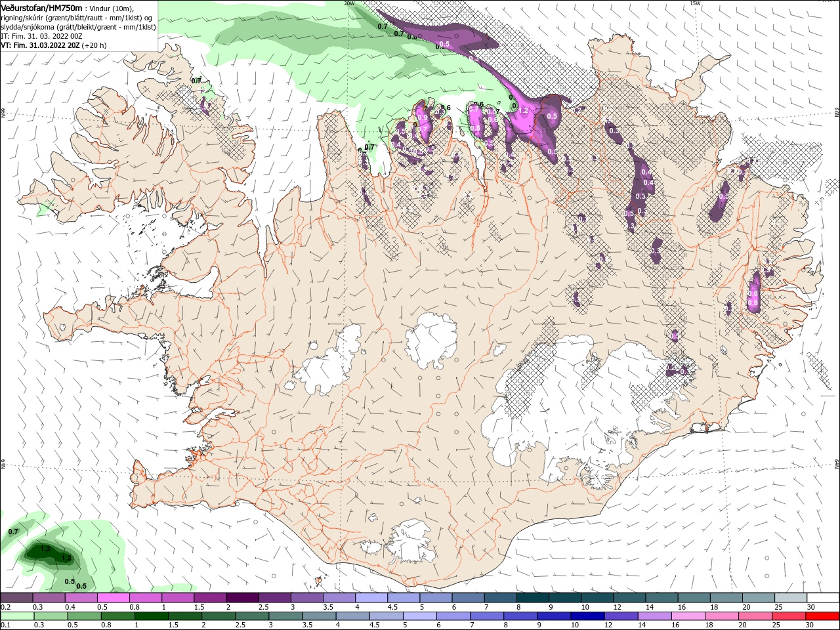Click the white swatch labeled 30 in upper row
Screen dimensions: 840x630
pos(822,597)
